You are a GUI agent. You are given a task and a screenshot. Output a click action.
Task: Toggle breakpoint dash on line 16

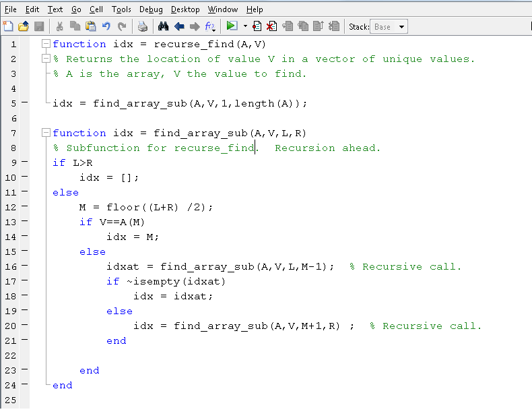tap(24, 266)
